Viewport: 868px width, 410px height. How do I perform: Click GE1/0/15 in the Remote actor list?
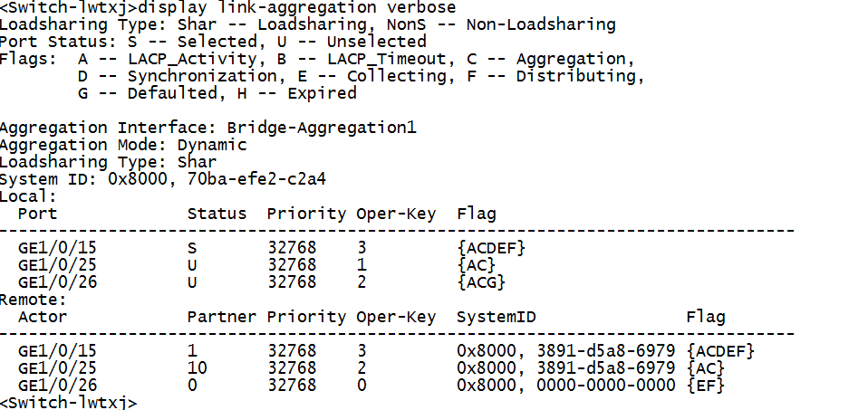57,351
